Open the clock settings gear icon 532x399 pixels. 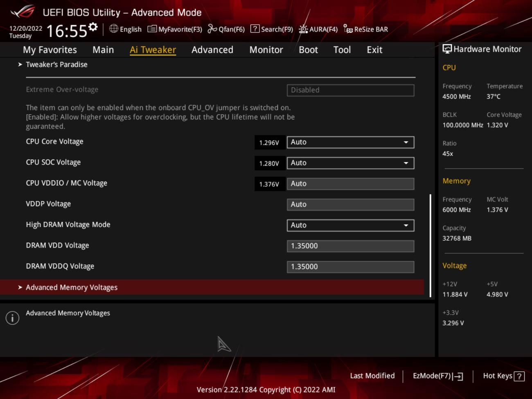click(93, 27)
